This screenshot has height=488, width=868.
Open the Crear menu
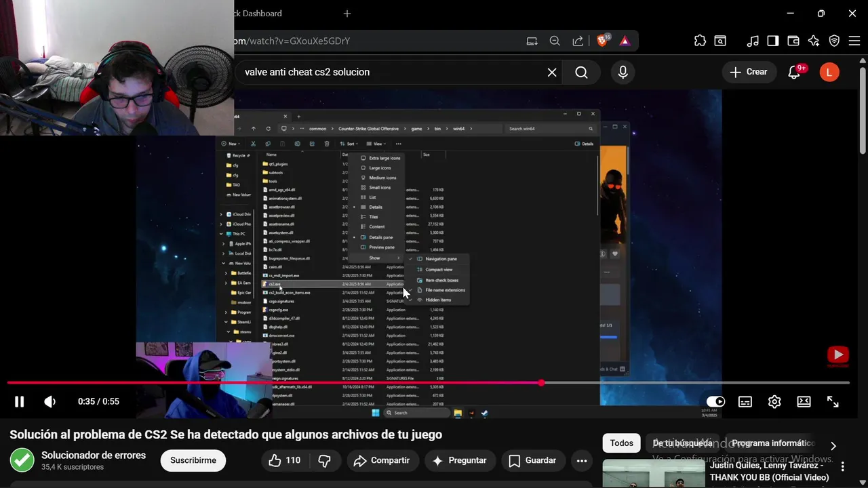pos(749,72)
